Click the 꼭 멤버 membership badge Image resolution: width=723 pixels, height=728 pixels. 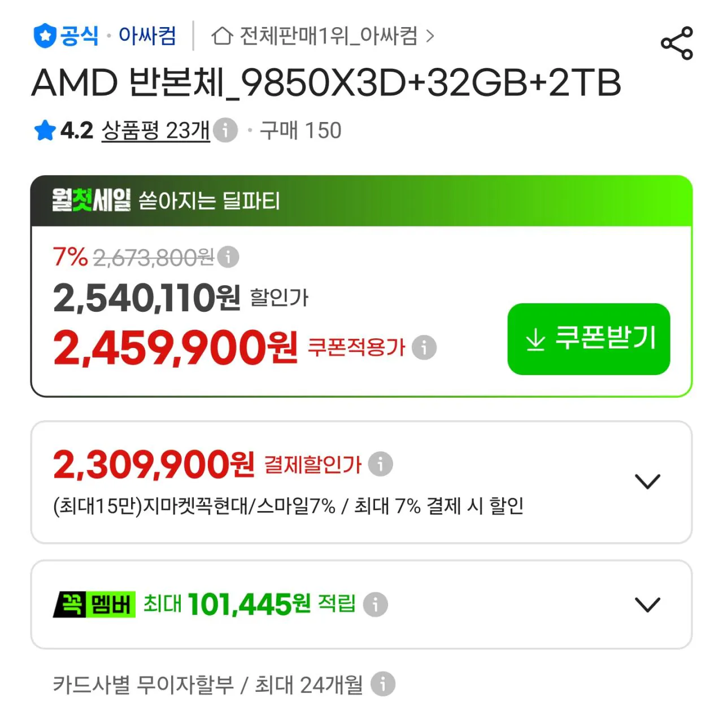(94, 604)
